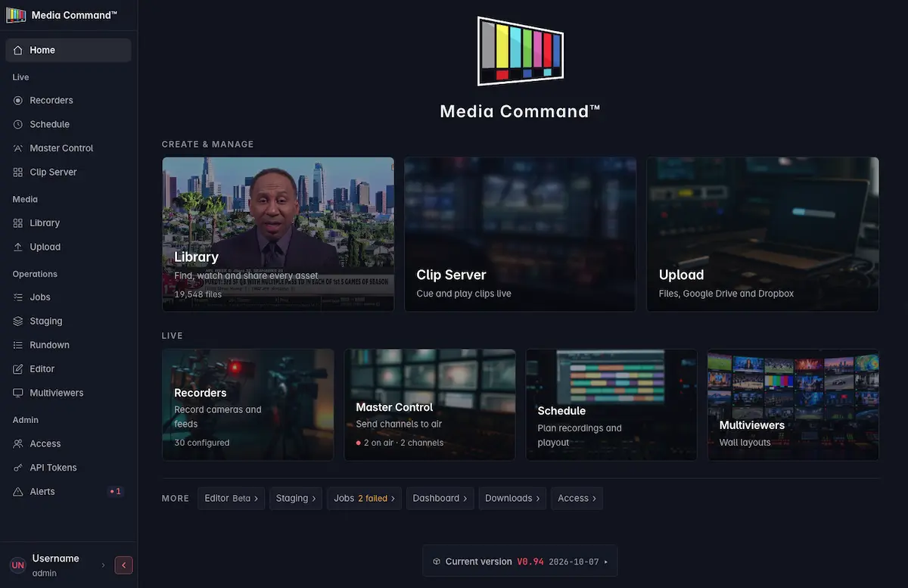The width and height of the screenshot is (908, 588).
Task: Click the '2 on air · 2 channels' status
Action: 400,443
